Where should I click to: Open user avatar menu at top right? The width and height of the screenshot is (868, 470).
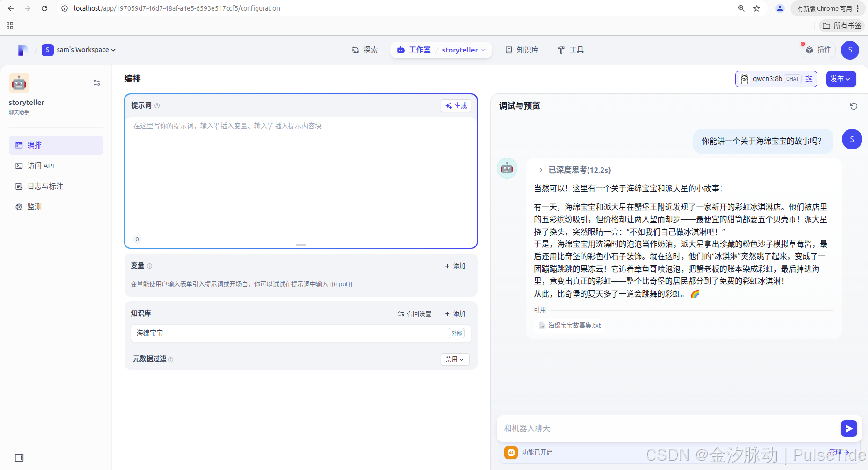(x=850, y=50)
